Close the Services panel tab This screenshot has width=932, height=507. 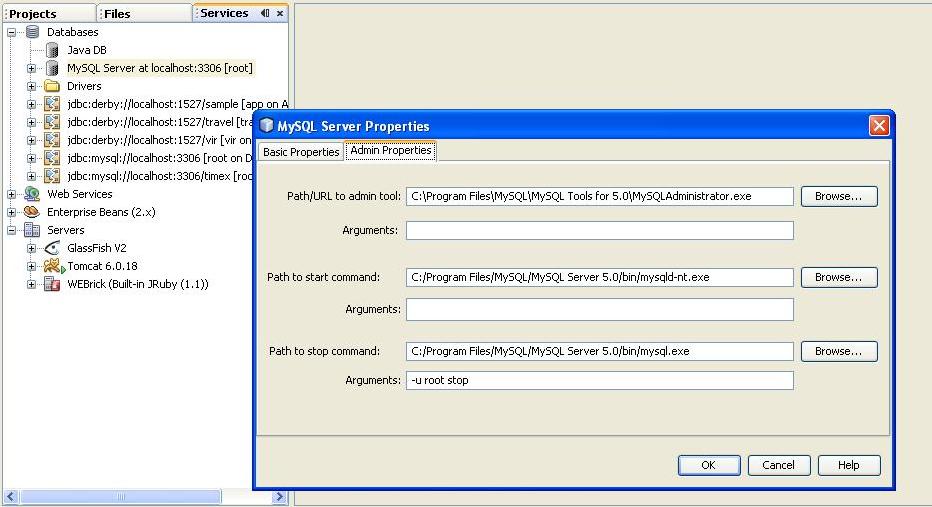(280, 13)
